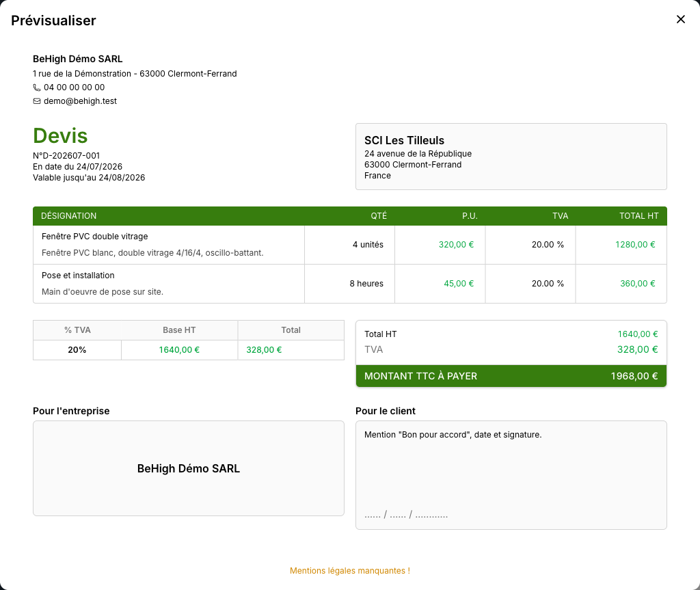Screen dimensions: 700x590
Task: Click the line total 1280,00 €
Action: (x=635, y=244)
